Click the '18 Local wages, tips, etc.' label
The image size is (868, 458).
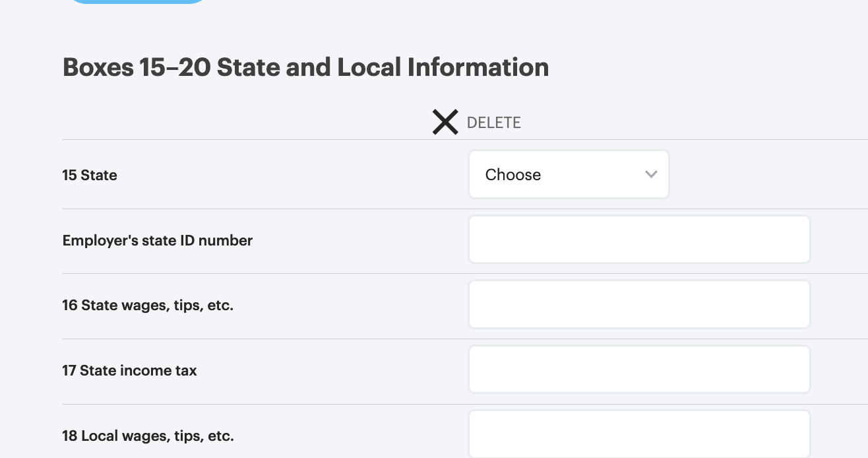(x=148, y=436)
